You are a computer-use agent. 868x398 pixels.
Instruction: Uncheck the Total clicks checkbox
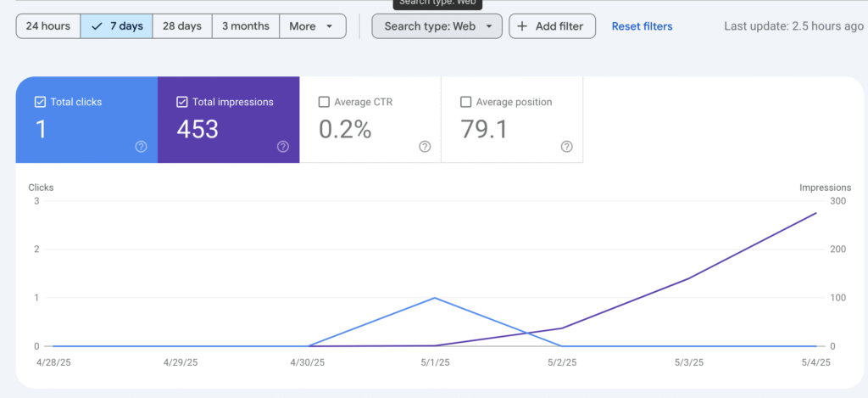tap(40, 102)
